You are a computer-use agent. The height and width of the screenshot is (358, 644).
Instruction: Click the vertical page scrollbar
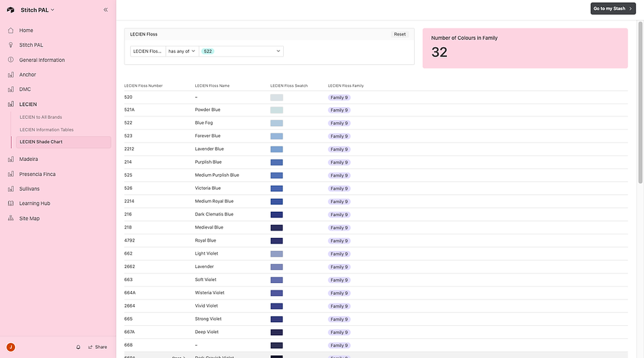(640, 102)
